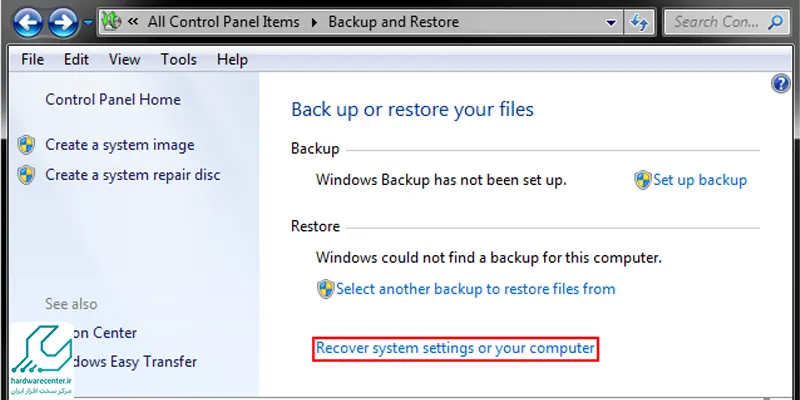800x400 pixels.
Task: Click shield icon next to Create a system image
Action: pyautogui.click(x=26, y=145)
